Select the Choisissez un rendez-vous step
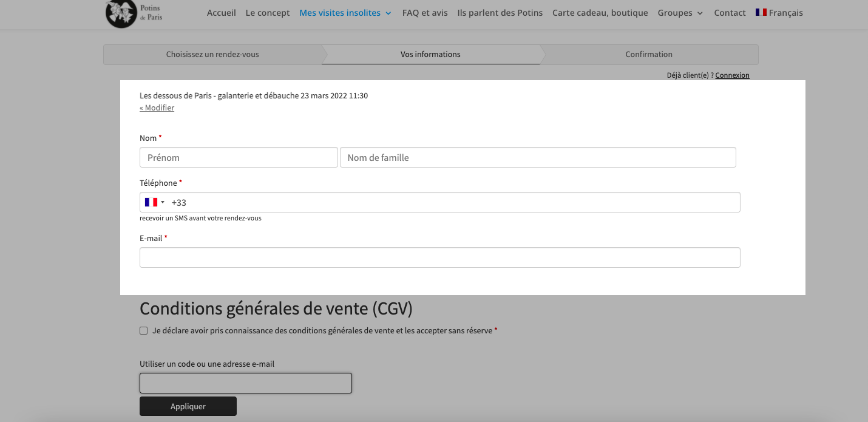The image size is (868, 422). point(212,55)
